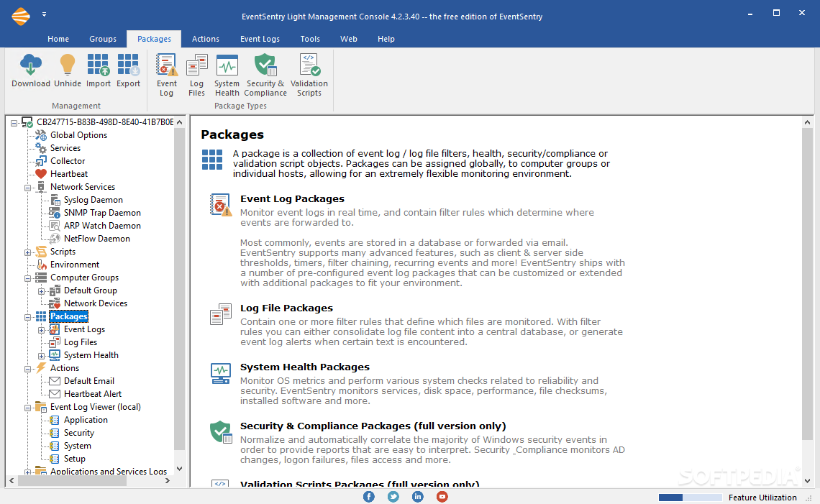Open the YouTube link icon
Image resolution: width=820 pixels, height=504 pixels.
click(442, 497)
